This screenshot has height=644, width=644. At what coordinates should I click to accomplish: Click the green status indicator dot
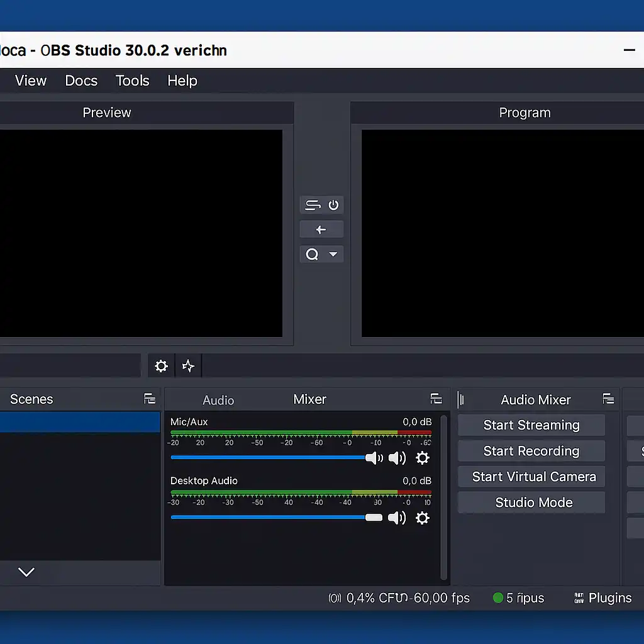[498, 597]
